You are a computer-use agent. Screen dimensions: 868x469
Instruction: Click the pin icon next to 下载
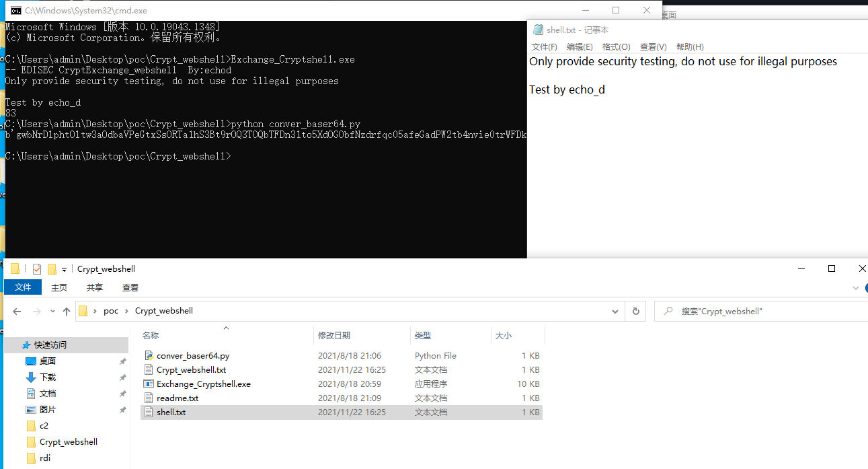(123, 377)
